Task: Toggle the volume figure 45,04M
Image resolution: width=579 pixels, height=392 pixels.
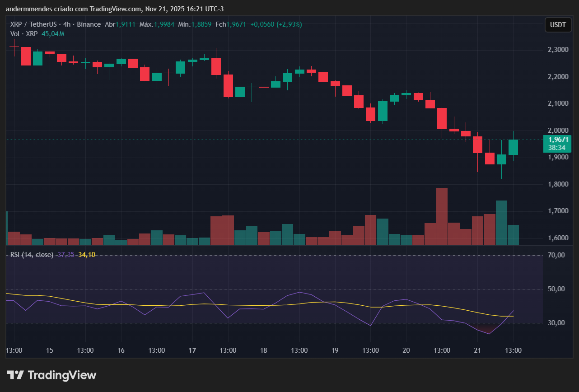Action: (53, 34)
